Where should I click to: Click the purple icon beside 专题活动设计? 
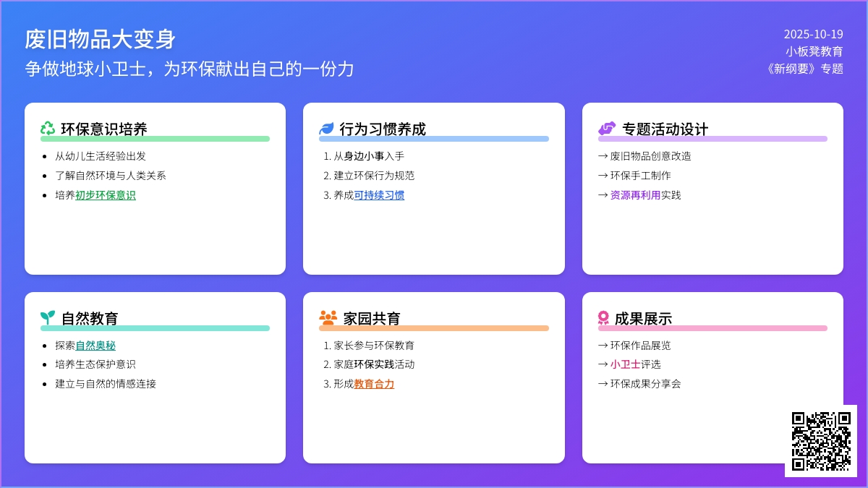(607, 129)
